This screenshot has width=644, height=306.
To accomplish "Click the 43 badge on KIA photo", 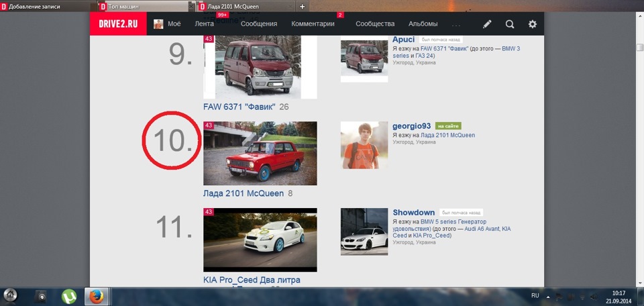I will tap(209, 212).
